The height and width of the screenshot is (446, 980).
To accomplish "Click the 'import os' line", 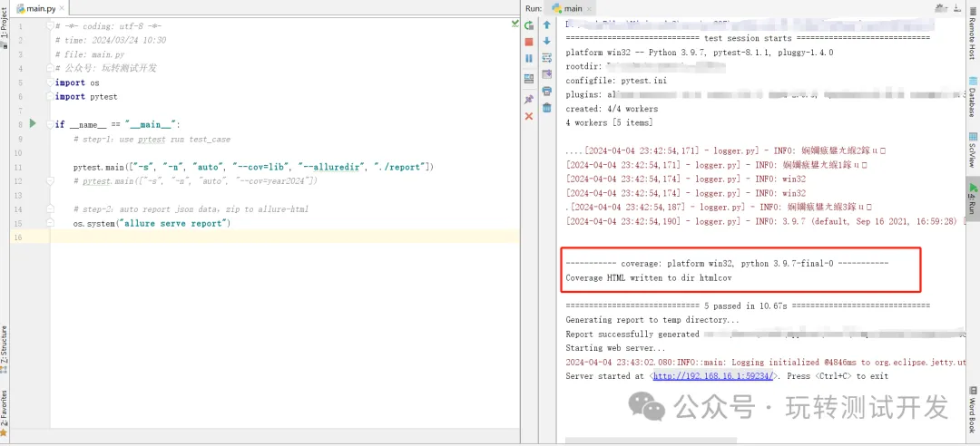I will coord(77,82).
